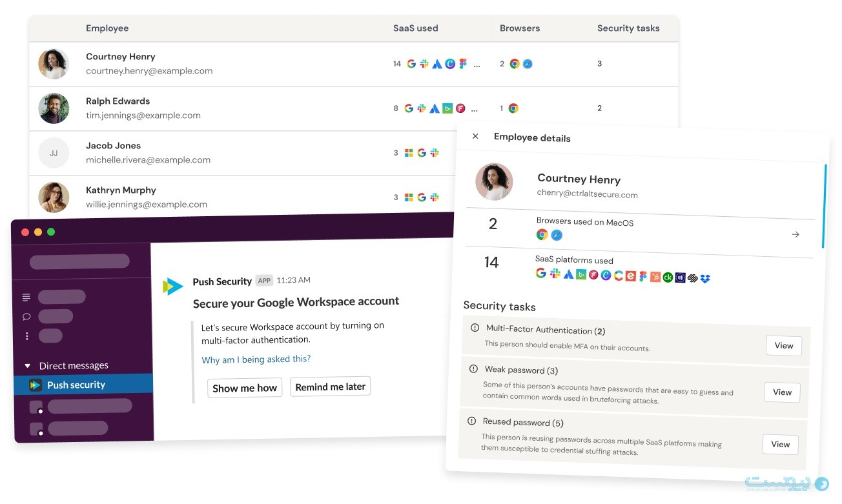Click Microsoft icon in Jacob Jones' row
842x504 pixels.
tap(409, 153)
